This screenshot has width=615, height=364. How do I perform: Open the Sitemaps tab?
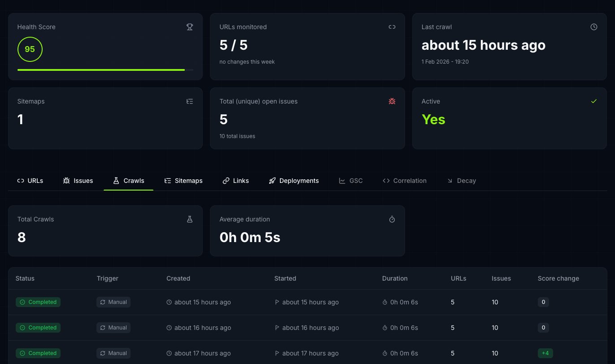click(183, 181)
